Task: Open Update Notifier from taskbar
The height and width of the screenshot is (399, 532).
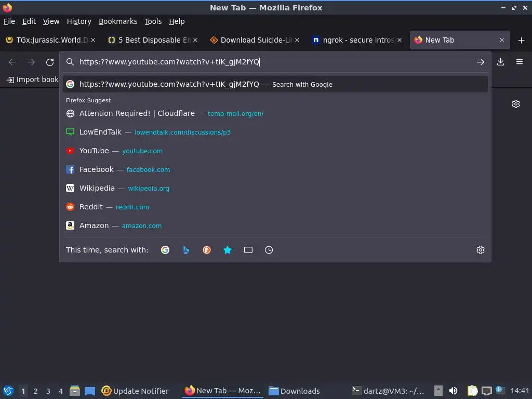Action: coord(135,391)
